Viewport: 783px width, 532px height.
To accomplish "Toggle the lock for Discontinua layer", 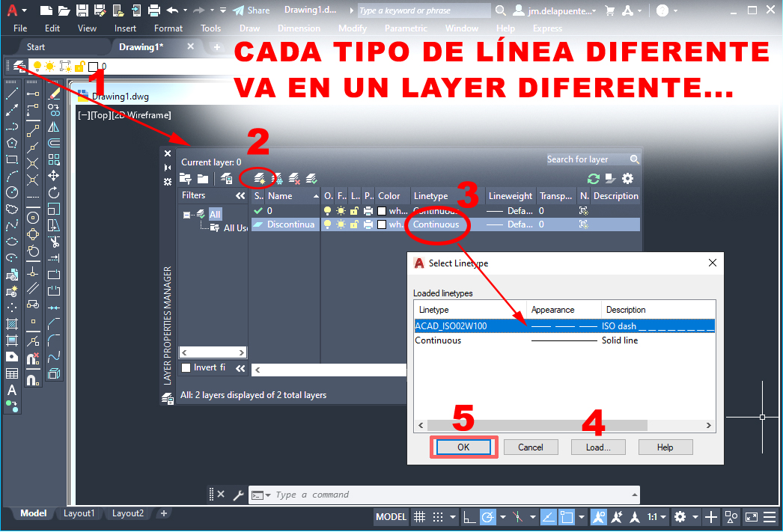I will [x=355, y=224].
